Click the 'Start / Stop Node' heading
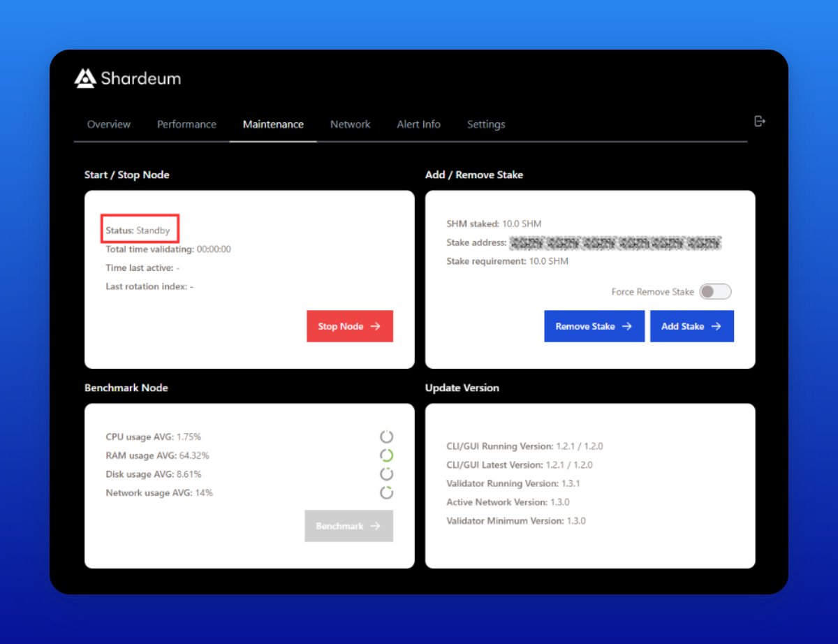This screenshot has height=644, width=838. pos(126,175)
